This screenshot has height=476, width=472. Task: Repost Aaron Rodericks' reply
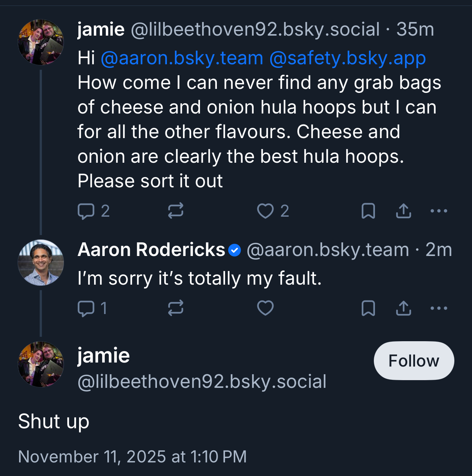click(x=175, y=308)
